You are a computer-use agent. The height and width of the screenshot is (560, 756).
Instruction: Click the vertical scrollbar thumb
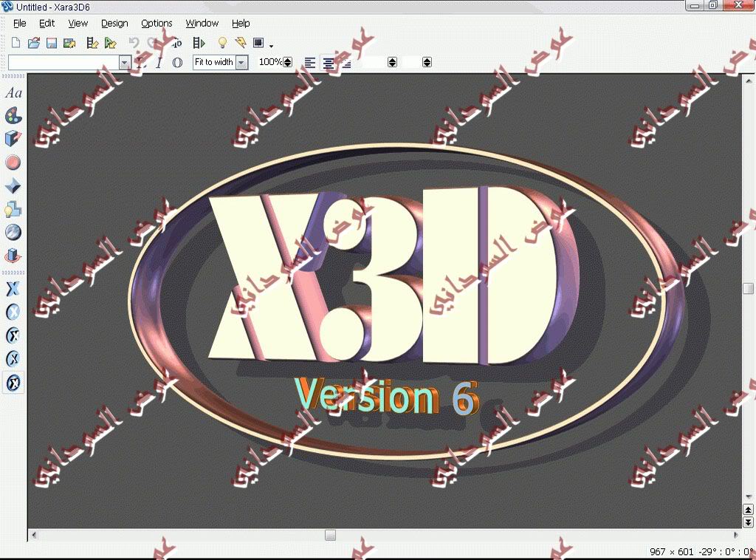click(x=749, y=288)
